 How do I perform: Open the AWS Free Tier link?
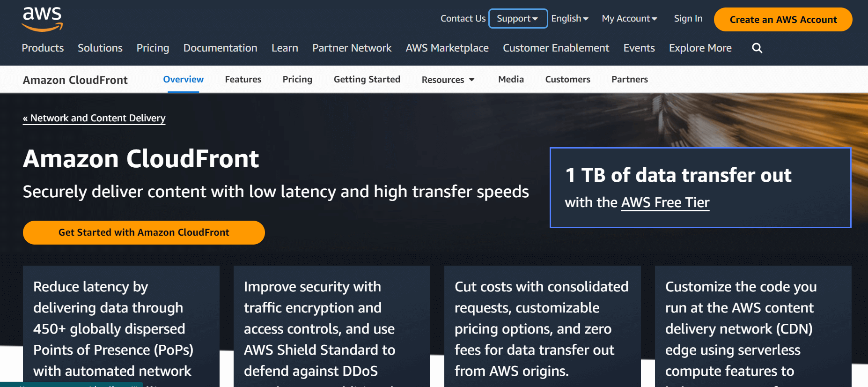tap(665, 202)
